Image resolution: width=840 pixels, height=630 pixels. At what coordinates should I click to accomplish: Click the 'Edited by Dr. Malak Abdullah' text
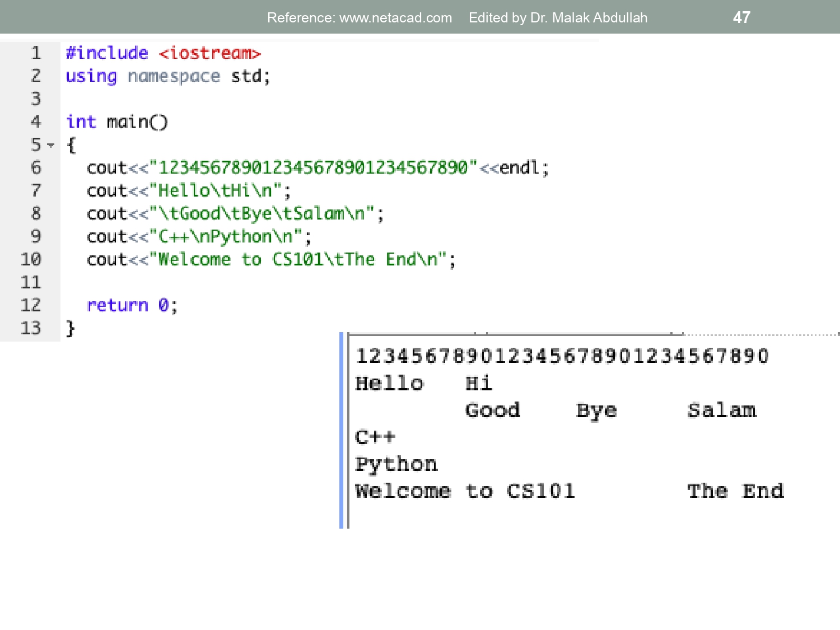pyautogui.click(x=558, y=18)
